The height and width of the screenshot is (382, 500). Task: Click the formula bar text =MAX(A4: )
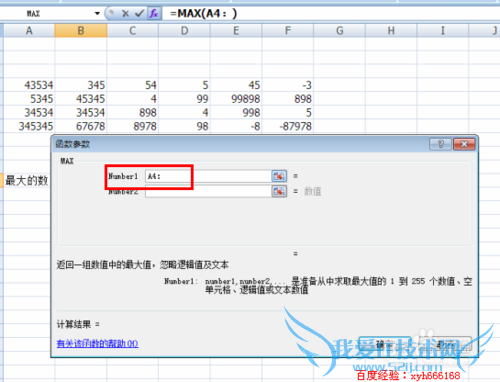(203, 14)
